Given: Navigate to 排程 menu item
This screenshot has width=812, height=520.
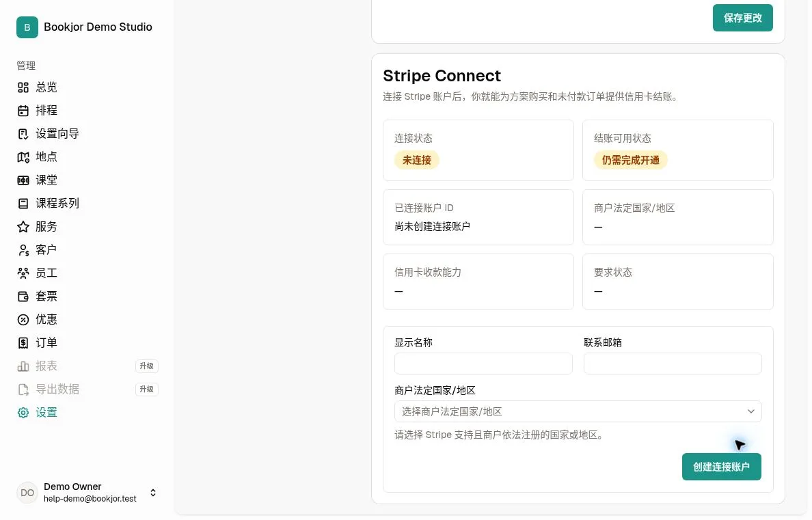Looking at the screenshot, I should [x=46, y=111].
